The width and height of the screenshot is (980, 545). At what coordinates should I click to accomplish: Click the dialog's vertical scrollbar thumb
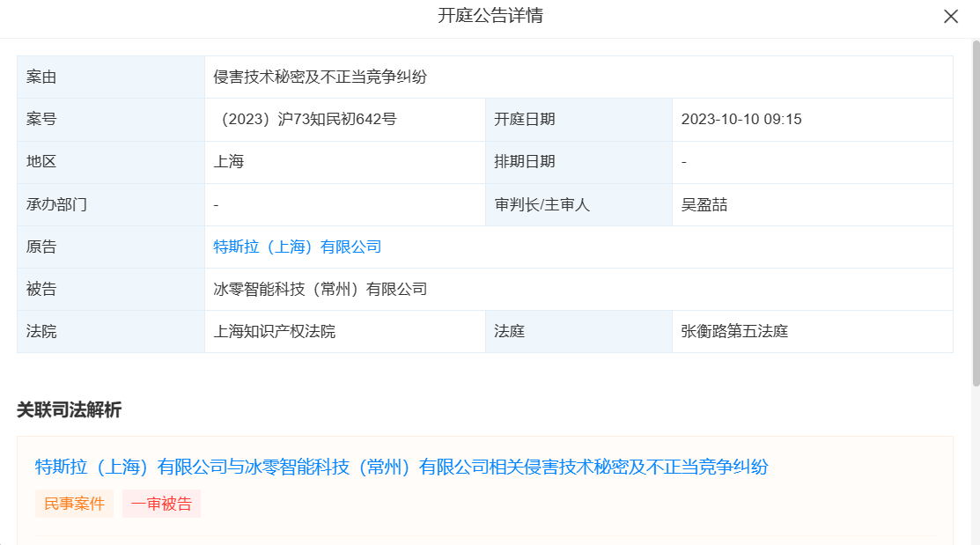pyautogui.click(x=976, y=214)
